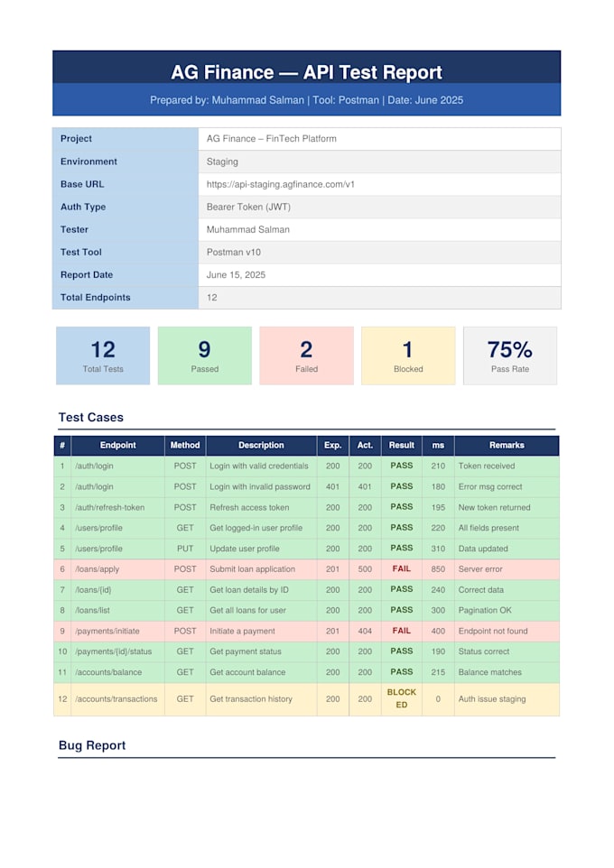Click the 'Exp.' column header

[333, 445]
